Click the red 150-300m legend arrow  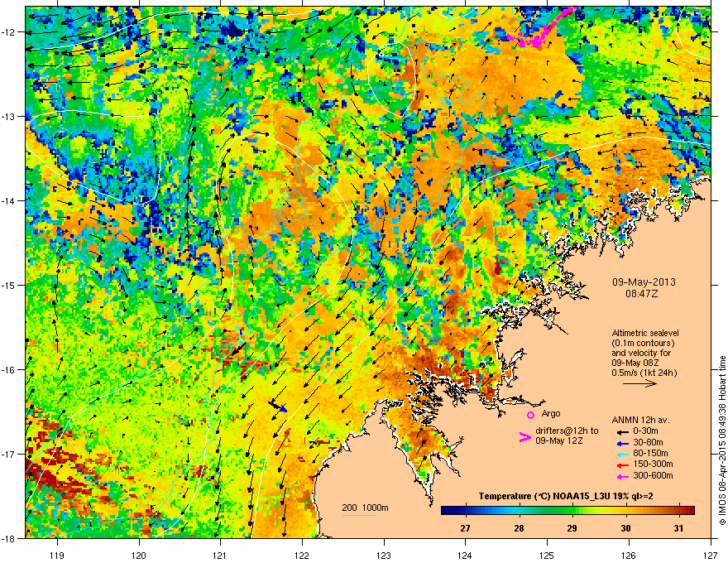(624, 465)
